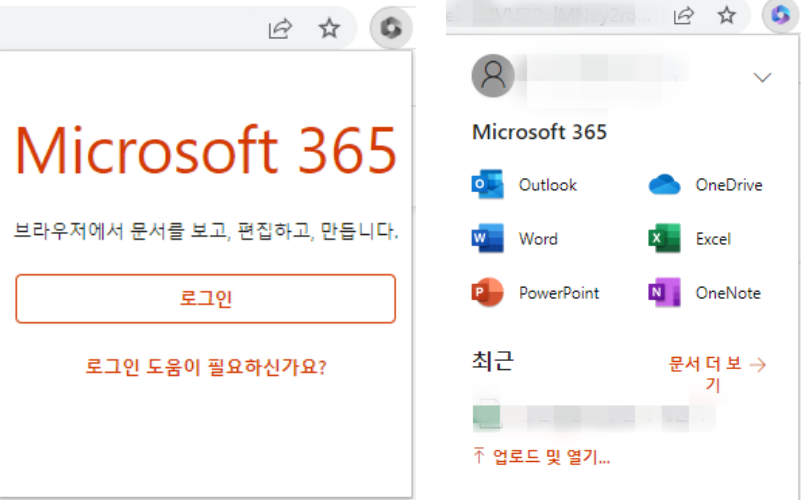This screenshot has width=801, height=500.
Task: Click the share icon in right browser toolbar
Action: click(x=684, y=16)
